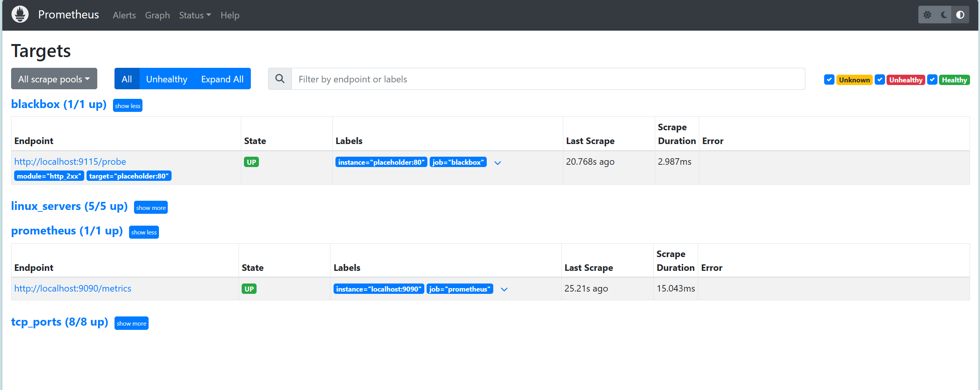Viewport: 980px width, 390px height.
Task: Open the Graph page
Action: (x=157, y=15)
